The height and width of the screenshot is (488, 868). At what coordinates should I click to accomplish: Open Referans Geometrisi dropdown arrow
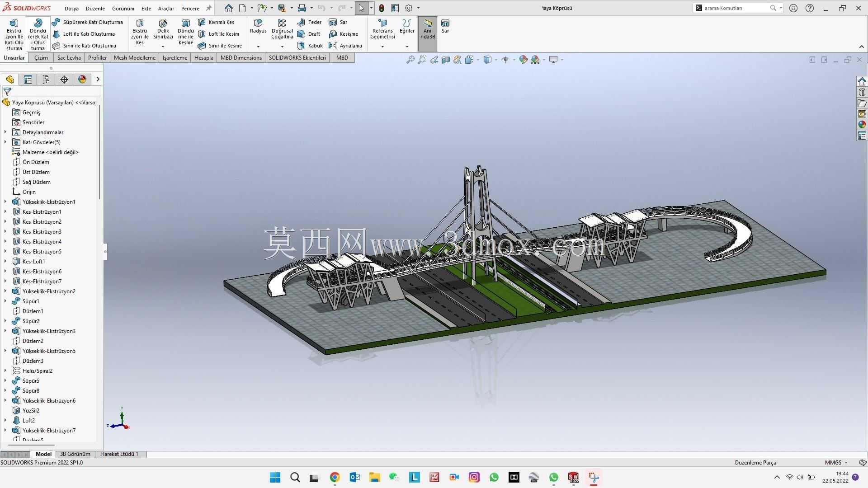click(x=382, y=47)
